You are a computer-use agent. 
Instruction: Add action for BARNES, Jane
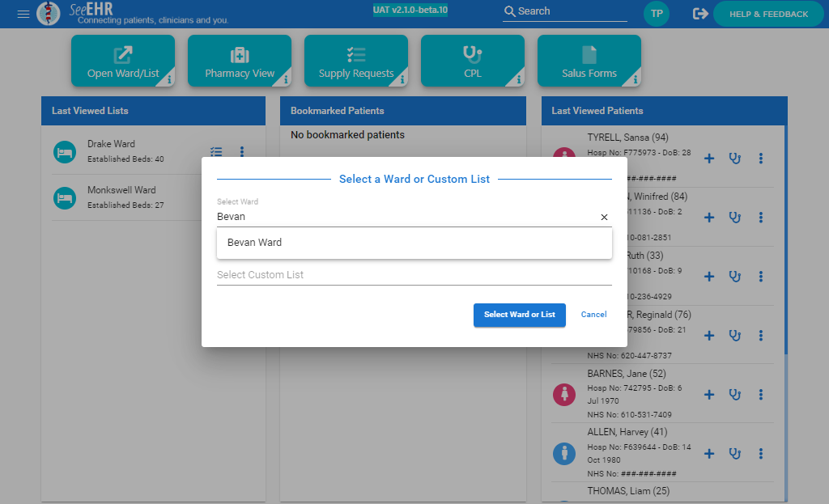point(709,395)
